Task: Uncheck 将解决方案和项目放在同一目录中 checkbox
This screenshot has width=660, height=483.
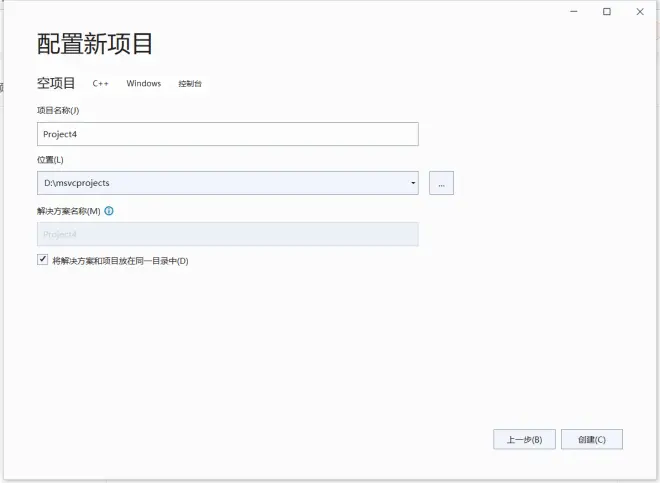Action: click(42, 259)
